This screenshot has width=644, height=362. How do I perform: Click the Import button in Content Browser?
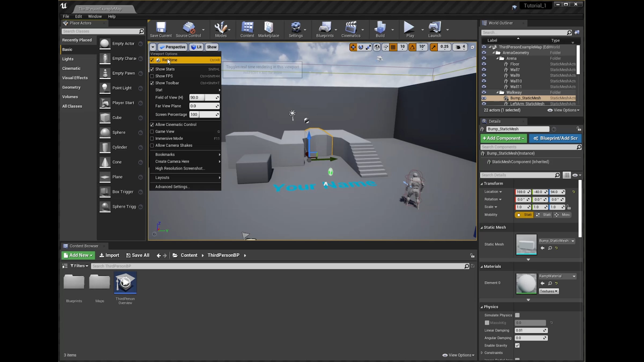tap(109, 255)
